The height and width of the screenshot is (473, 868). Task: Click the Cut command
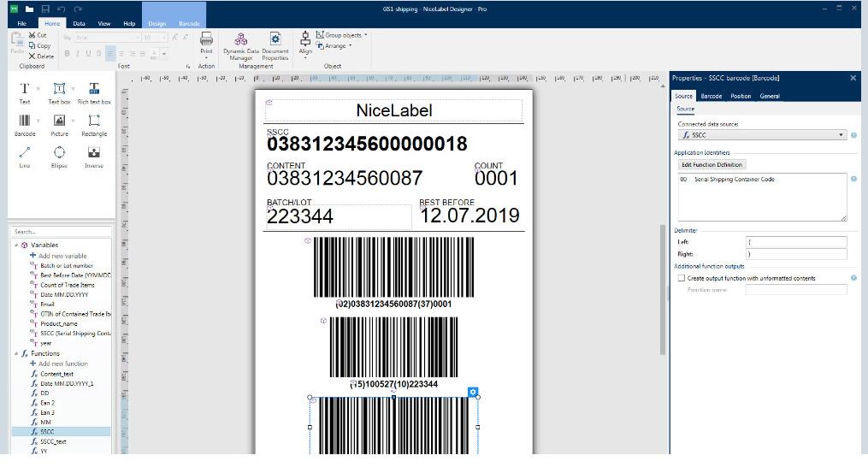click(x=38, y=35)
